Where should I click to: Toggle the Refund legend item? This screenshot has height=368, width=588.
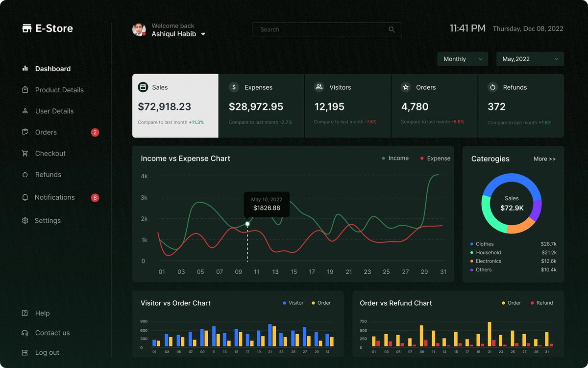pyautogui.click(x=541, y=303)
